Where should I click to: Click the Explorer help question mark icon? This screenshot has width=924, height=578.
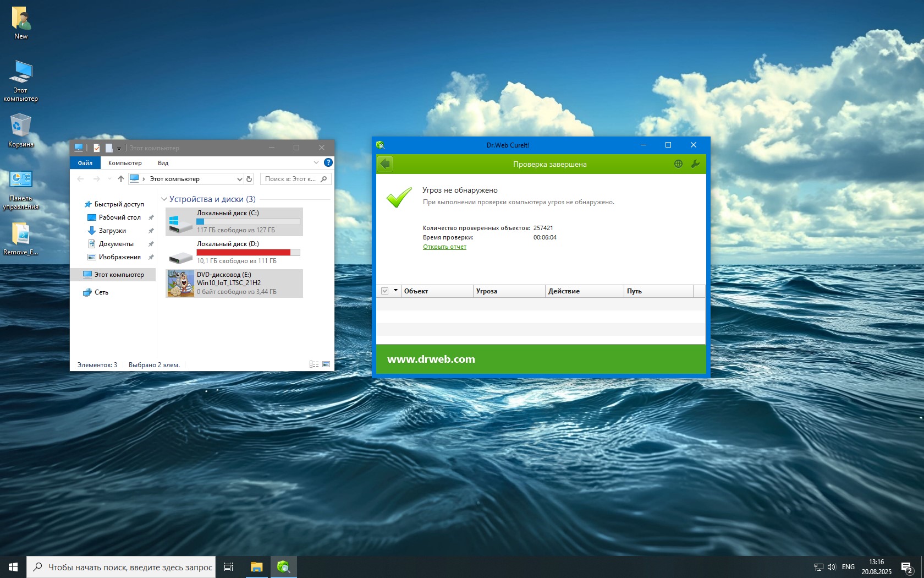coord(328,162)
